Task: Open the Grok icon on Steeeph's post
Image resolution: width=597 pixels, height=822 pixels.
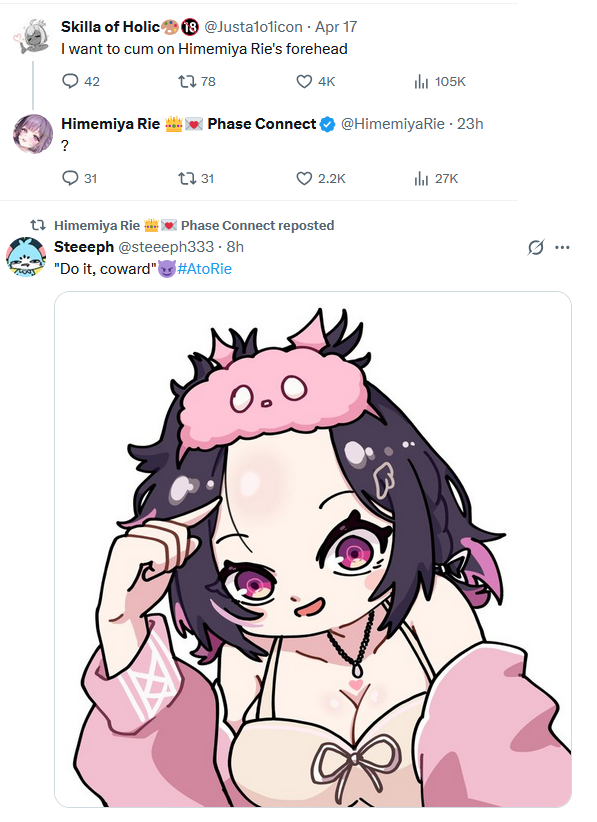Action: tap(536, 247)
